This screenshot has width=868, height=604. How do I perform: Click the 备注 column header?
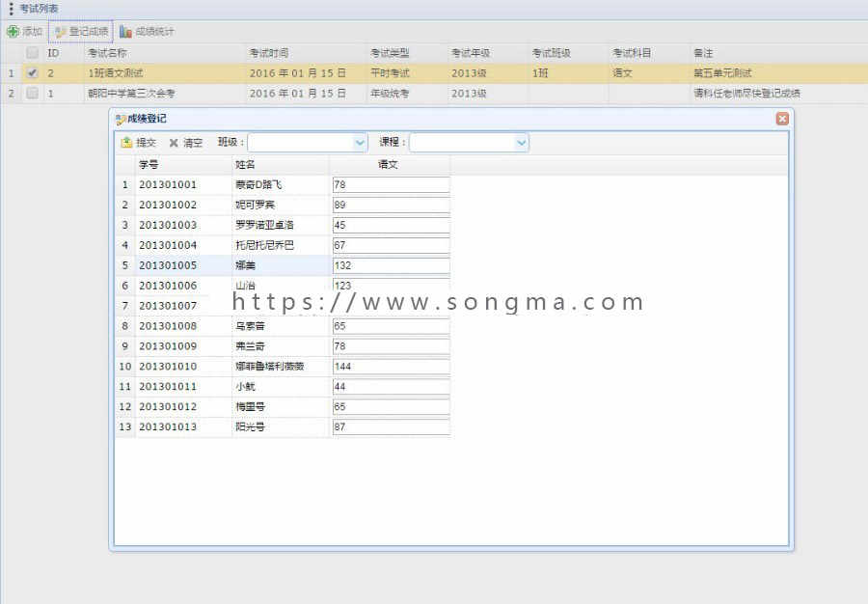[778, 53]
